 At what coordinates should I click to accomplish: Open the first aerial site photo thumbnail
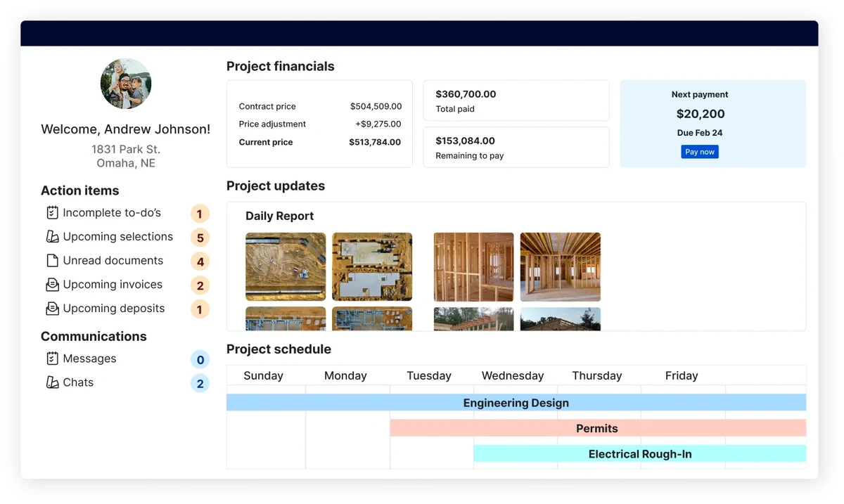[285, 266]
